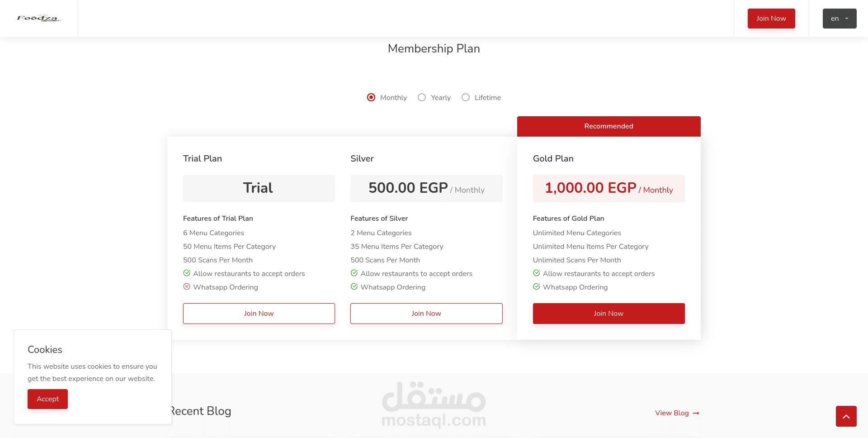Accept the cookies notice
Viewport: 868px width, 438px height.
pos(47,399)
